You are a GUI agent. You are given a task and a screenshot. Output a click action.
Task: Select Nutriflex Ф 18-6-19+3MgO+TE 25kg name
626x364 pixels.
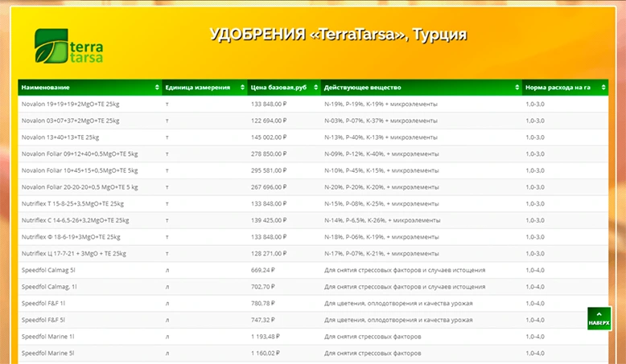[71, 237]
